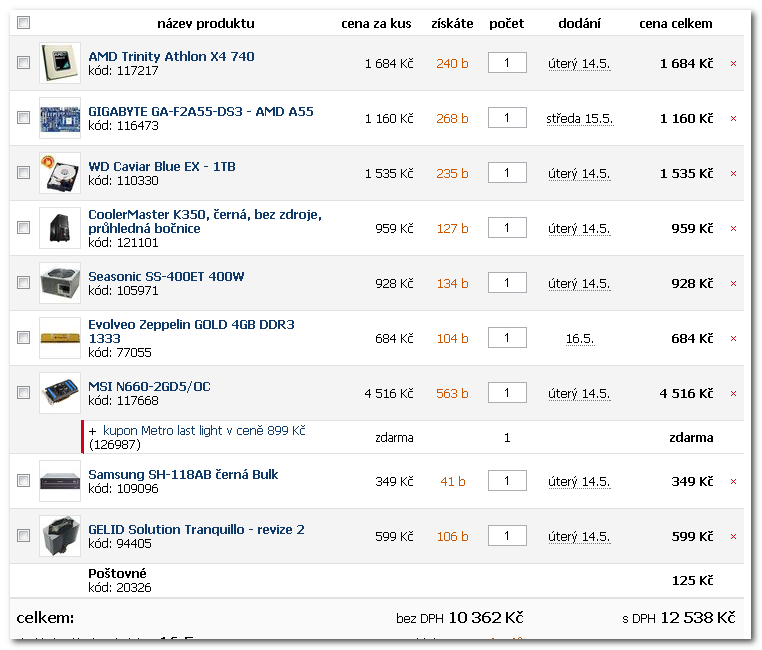This screenshot has height=650, width=762.
Task: Open Seasonic SS-400ET 400W link
Action: pyautogui.click(x=166, y=276)
